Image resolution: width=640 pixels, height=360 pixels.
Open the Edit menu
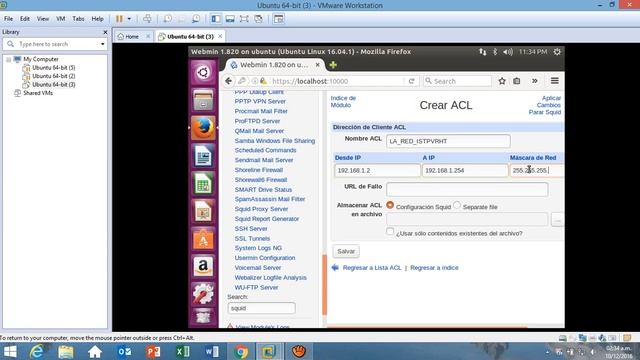click(25, 19)
